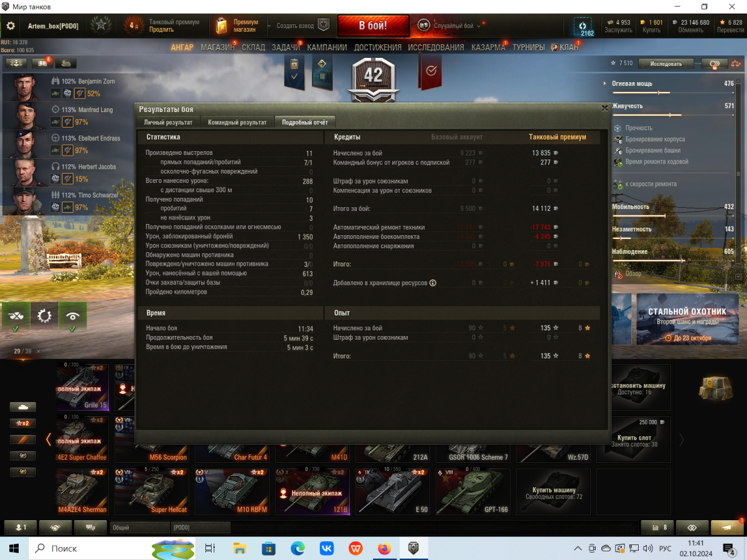Toggle the x2 star bonus carousel filter
The height and width of the screenshot is (560, 747).
pos(22,423)
